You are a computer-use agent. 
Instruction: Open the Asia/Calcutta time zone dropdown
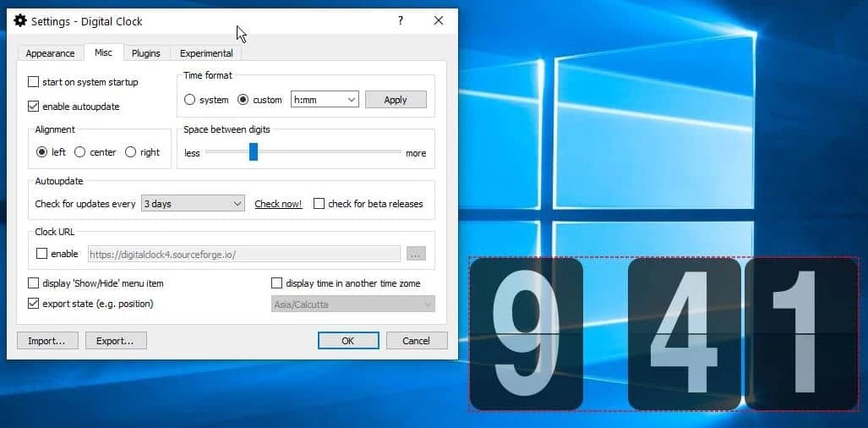[352, 304]
